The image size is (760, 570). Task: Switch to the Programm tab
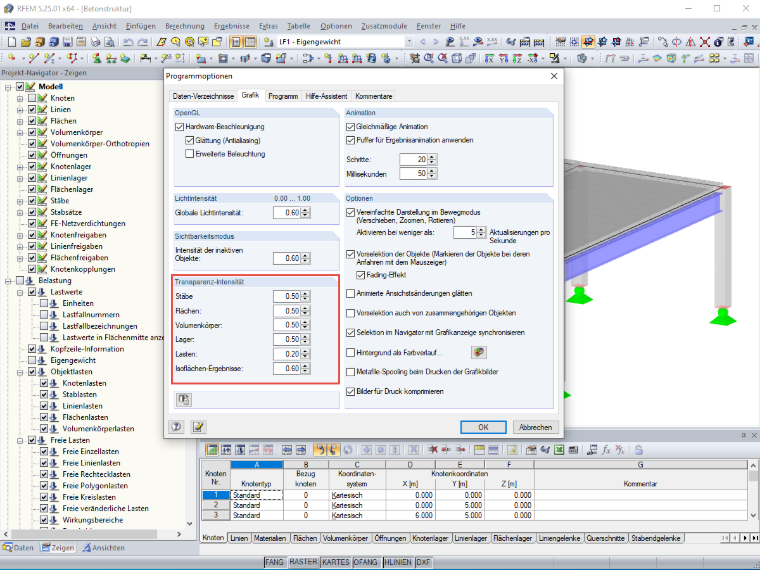click(283, 96)
